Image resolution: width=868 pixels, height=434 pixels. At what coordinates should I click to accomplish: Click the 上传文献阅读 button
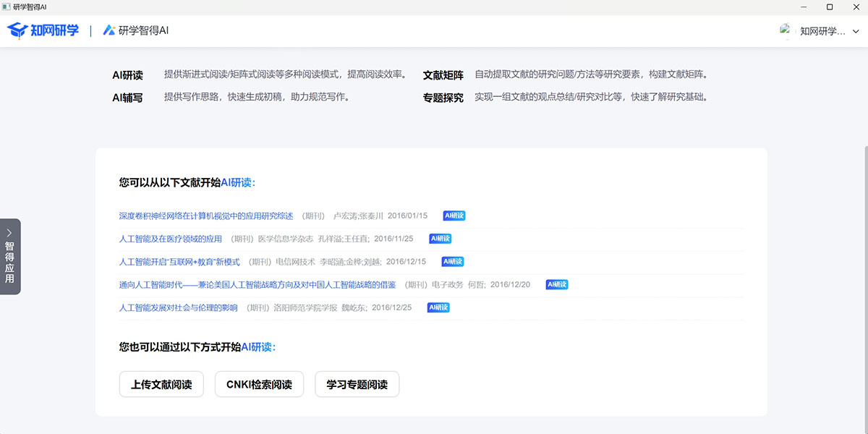[x=161, y=385]
